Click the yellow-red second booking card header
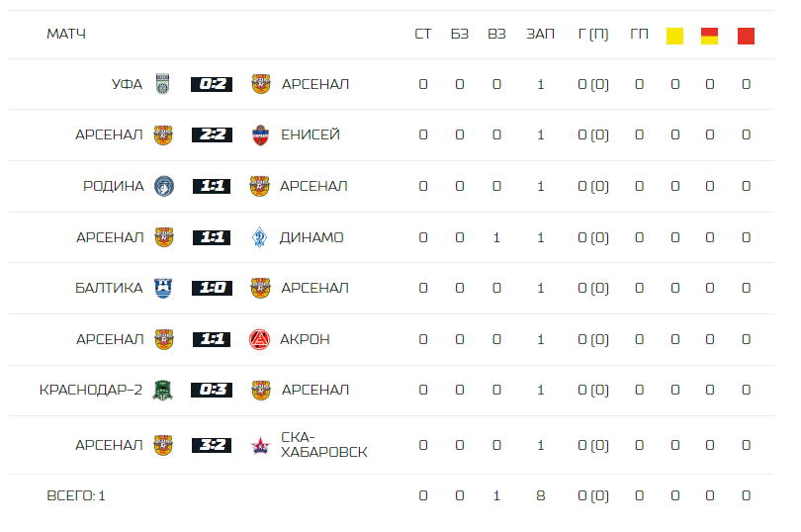 [709, 36]
